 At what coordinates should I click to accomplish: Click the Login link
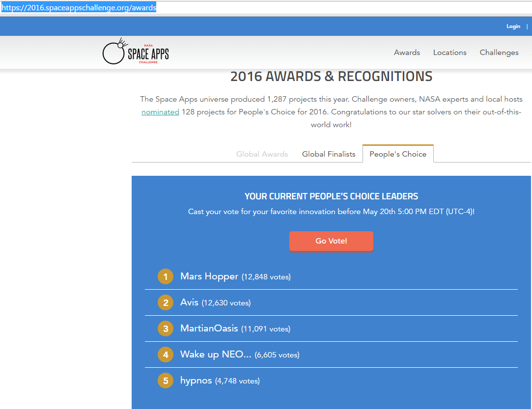click(513, 27)
